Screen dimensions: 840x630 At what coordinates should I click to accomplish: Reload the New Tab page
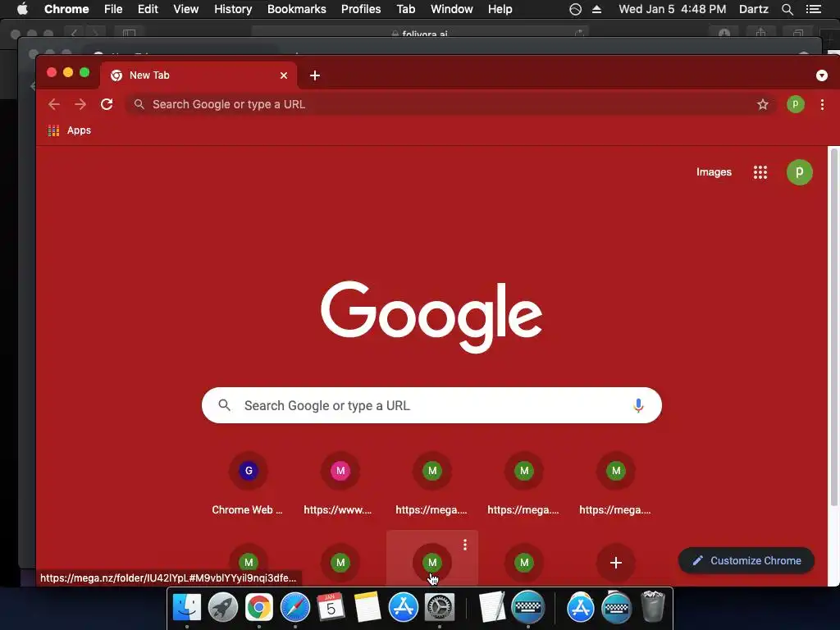tap(107, 104)
